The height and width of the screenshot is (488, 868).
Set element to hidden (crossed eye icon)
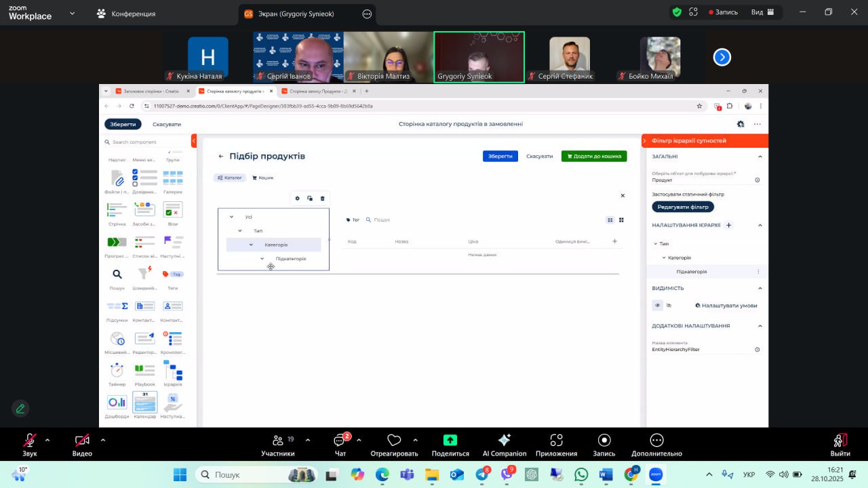(x=669, y=306)
